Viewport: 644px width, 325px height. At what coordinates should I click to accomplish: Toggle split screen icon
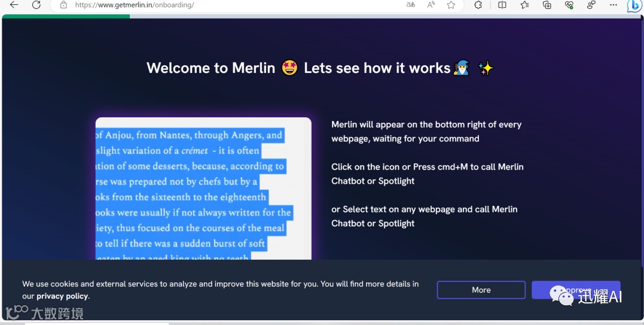coord(502,5)
